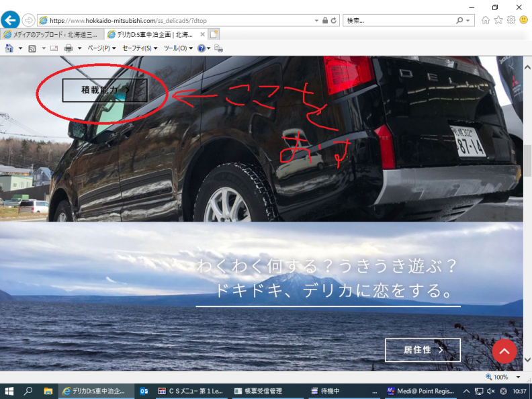Screen dimensions: 532x399
Task: Click the 検索 search input box
Action: [398, 20]
